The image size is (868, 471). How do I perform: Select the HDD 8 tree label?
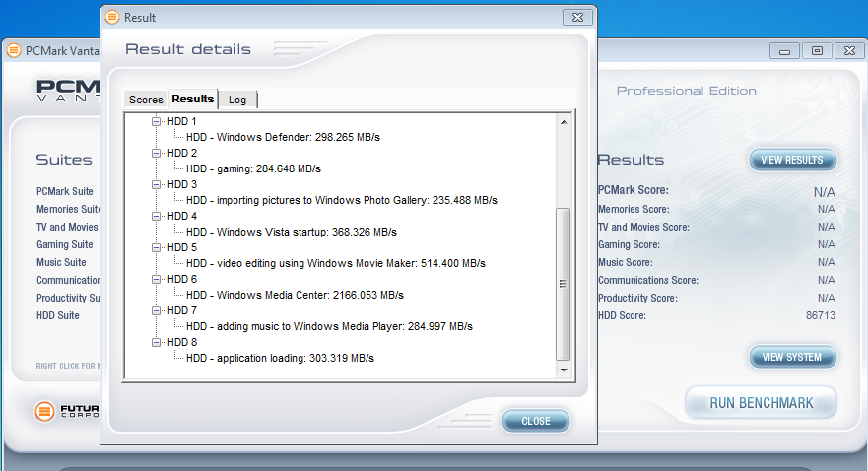pyautogui.click(x=182, y=342)
